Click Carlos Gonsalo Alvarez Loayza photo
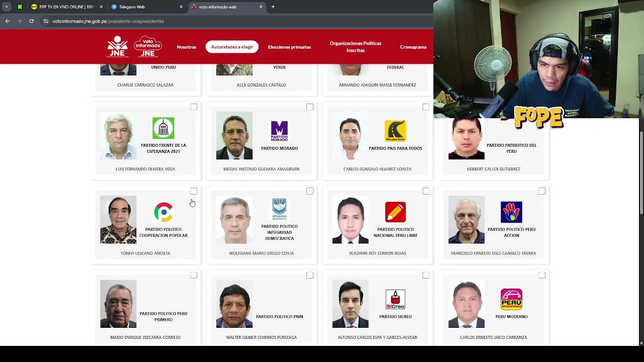 pyautogui.click(x=350, y=136)
